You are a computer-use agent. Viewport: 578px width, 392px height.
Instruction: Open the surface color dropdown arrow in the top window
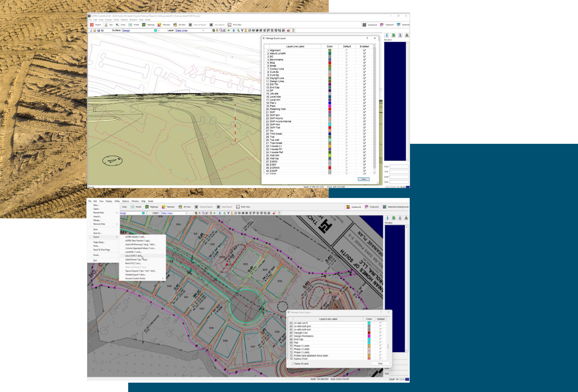click(159, 30)
